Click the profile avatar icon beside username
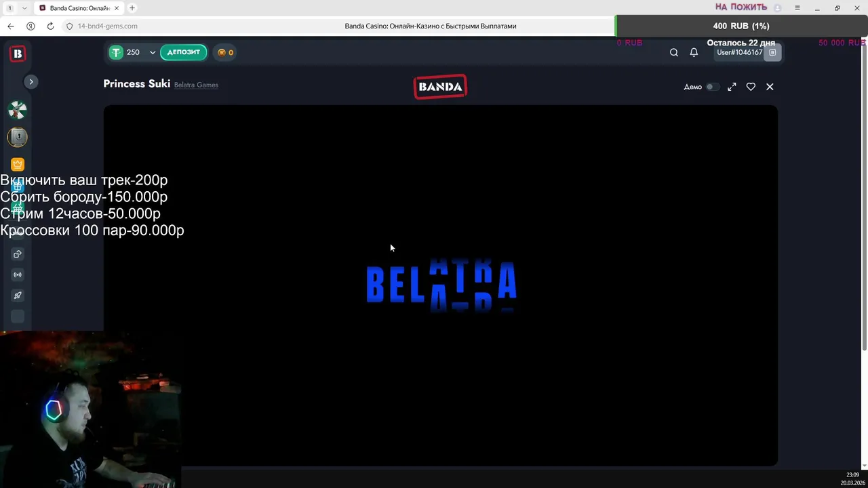The height and width of the screenshot is (488, 868). tap(772, 52)
